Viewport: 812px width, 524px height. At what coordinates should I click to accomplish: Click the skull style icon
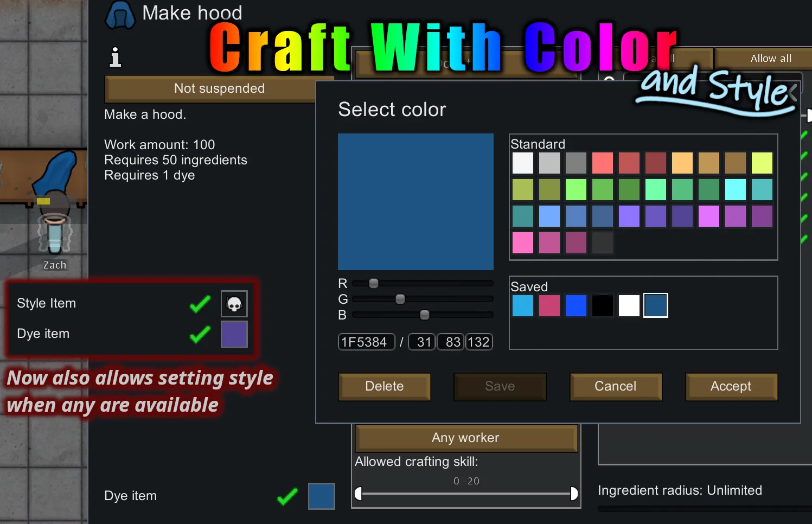[x=234, y=304]
